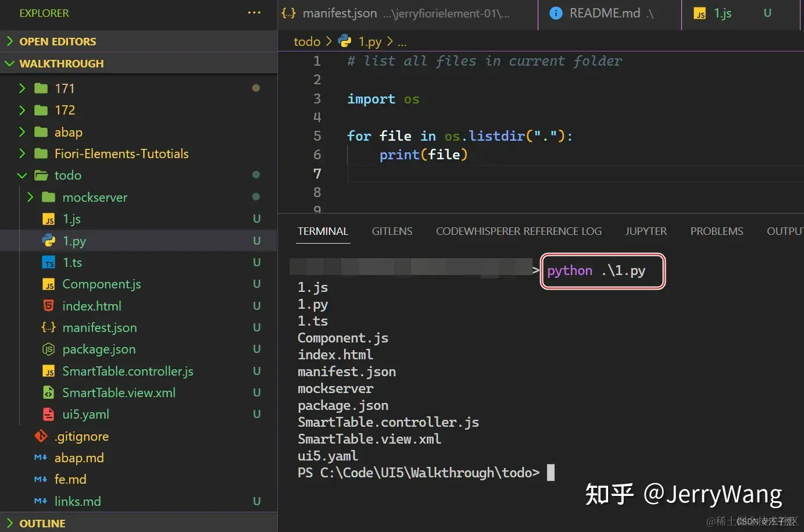804x532 pixels.
Task: Open the GITLENS panel tab
Action: [392, 231]
